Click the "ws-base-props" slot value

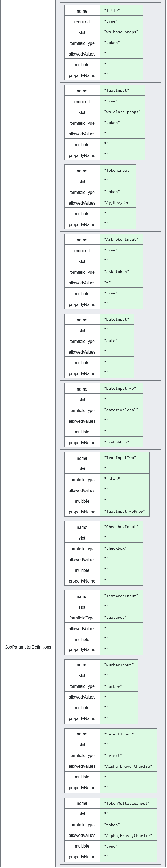tap(121, 32)
